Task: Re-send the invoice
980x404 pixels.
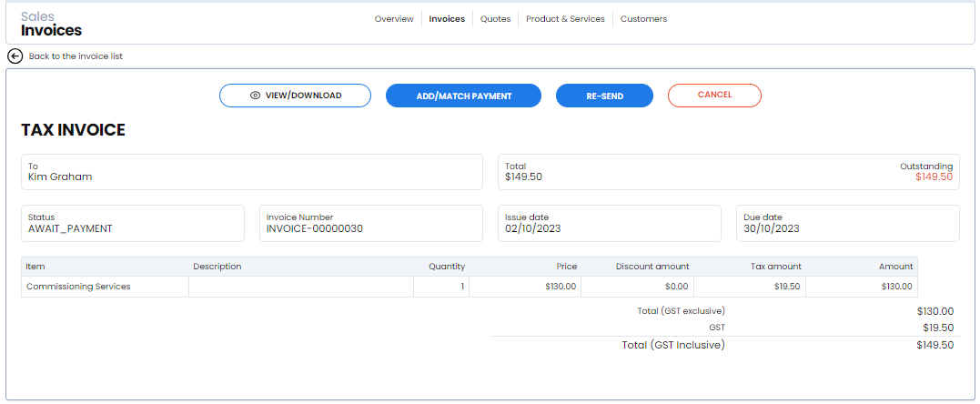Action: pyautogui.click(x=604, y=96)
